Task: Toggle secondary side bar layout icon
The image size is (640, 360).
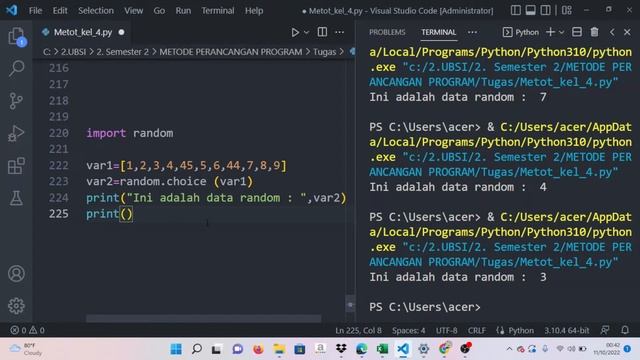Action: tap(545, 10)
